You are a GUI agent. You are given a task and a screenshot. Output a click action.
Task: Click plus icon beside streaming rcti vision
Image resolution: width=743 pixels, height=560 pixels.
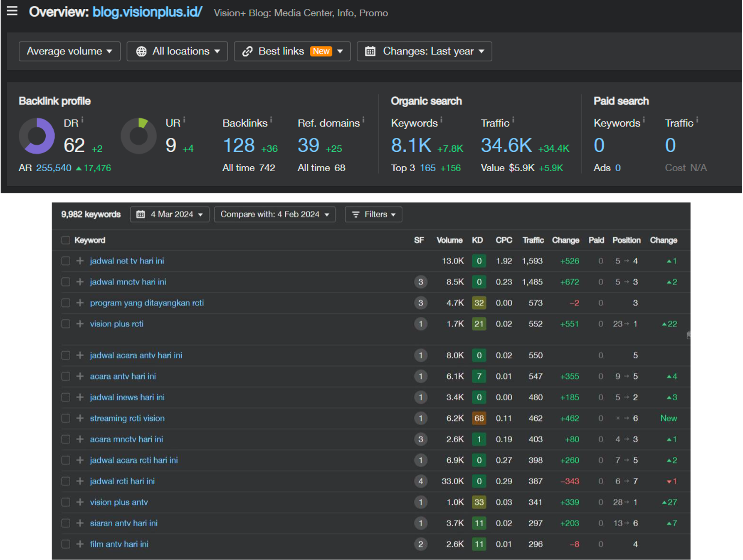tap(80, 418)
